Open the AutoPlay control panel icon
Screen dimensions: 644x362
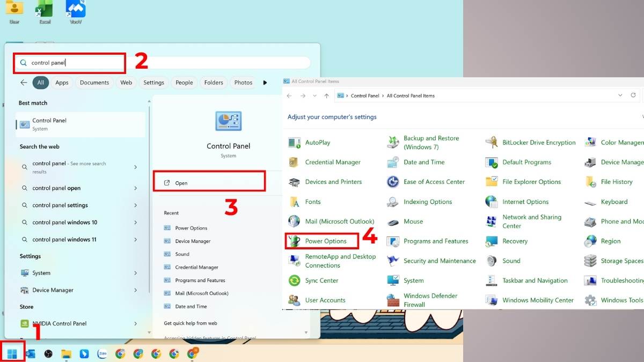tap(295, 143)
